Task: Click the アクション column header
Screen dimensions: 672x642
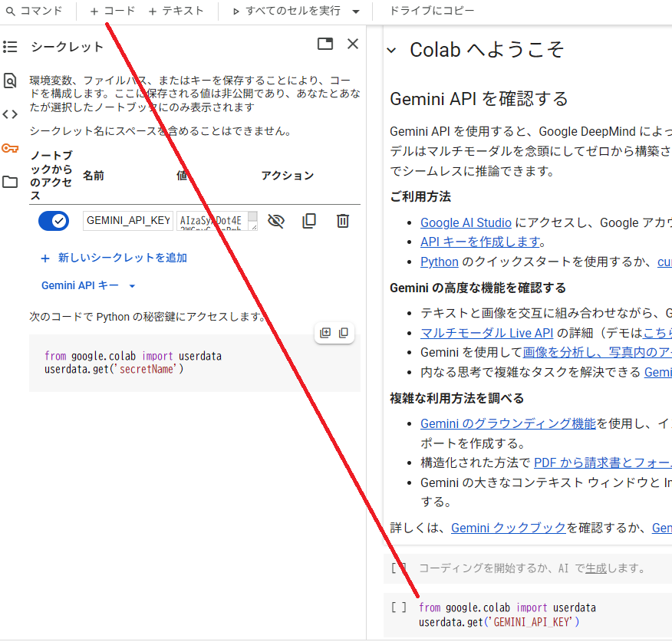Action: (x=288, y=176)
